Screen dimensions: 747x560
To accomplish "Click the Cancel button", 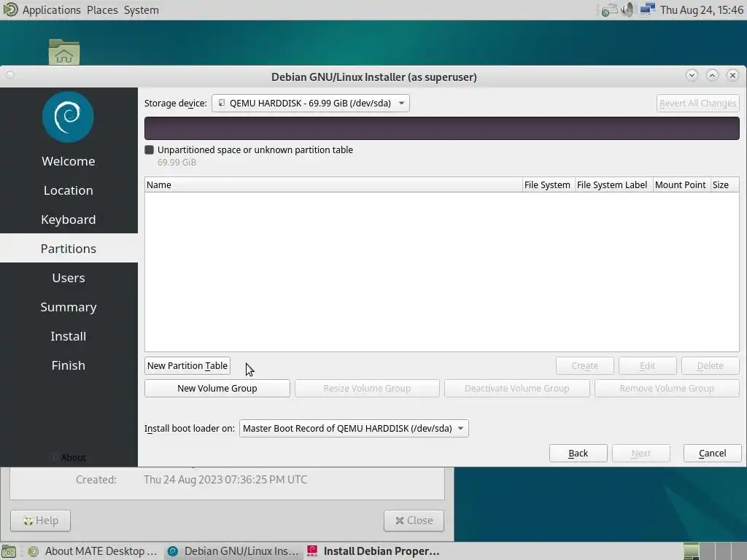I will (x=712, y=454).
